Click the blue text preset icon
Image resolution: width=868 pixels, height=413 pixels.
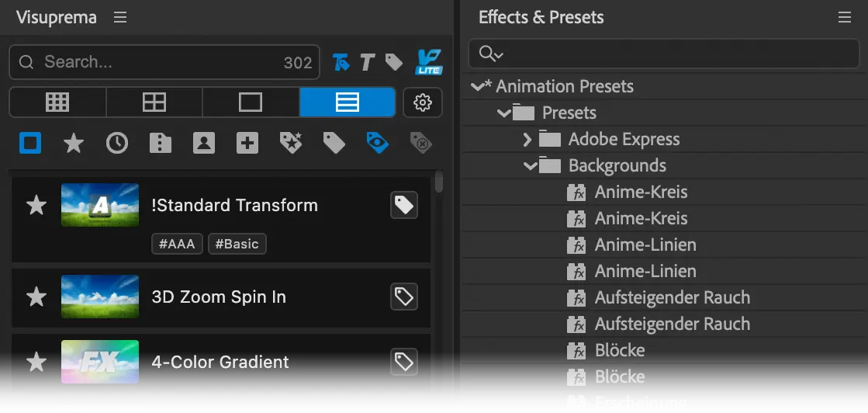pos(341,62)
